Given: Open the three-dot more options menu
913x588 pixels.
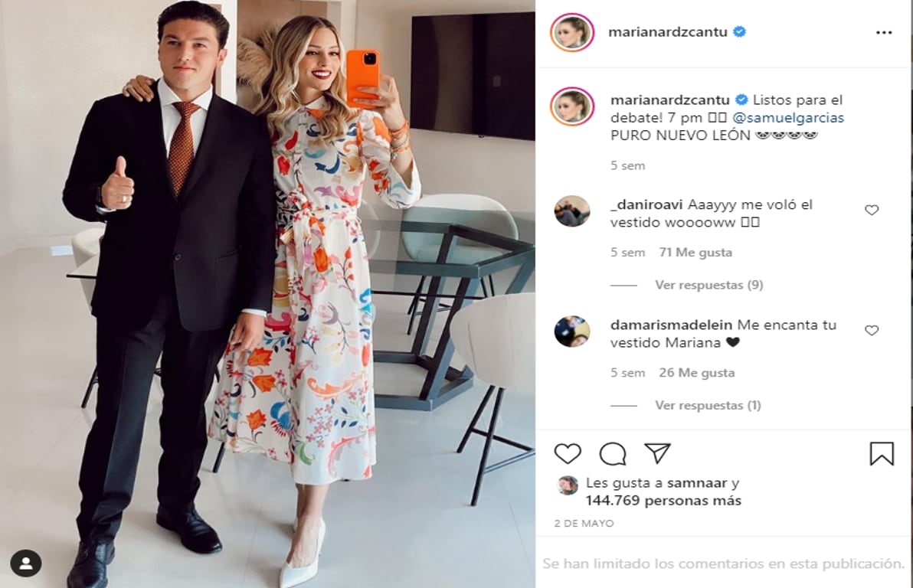Looking at the screenshot, I should pyautogui.click(x=884, y=33).
